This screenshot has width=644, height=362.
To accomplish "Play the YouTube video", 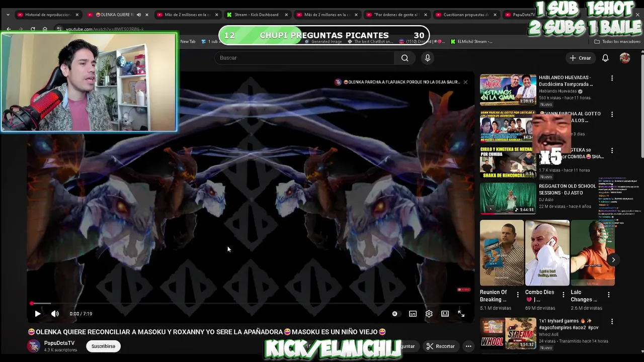I will 38,314.
